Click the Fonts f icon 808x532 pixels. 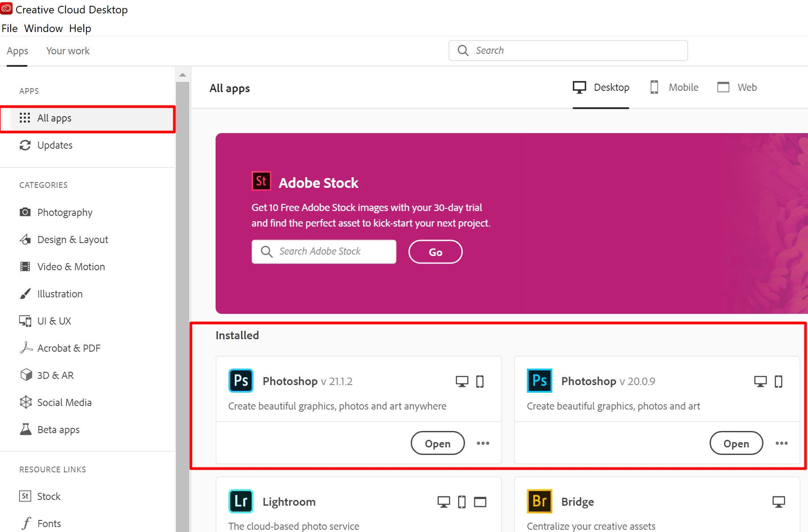click(26, 524)
